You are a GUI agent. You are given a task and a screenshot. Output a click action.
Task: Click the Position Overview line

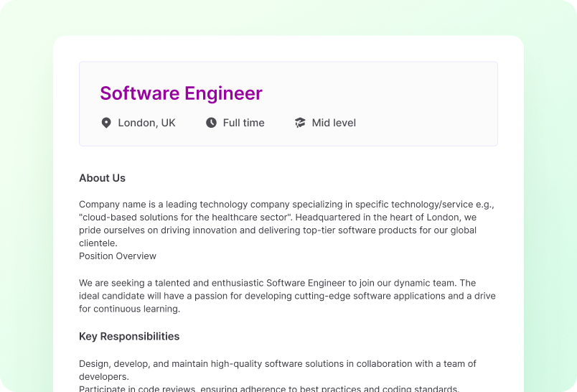pos(118,256)
